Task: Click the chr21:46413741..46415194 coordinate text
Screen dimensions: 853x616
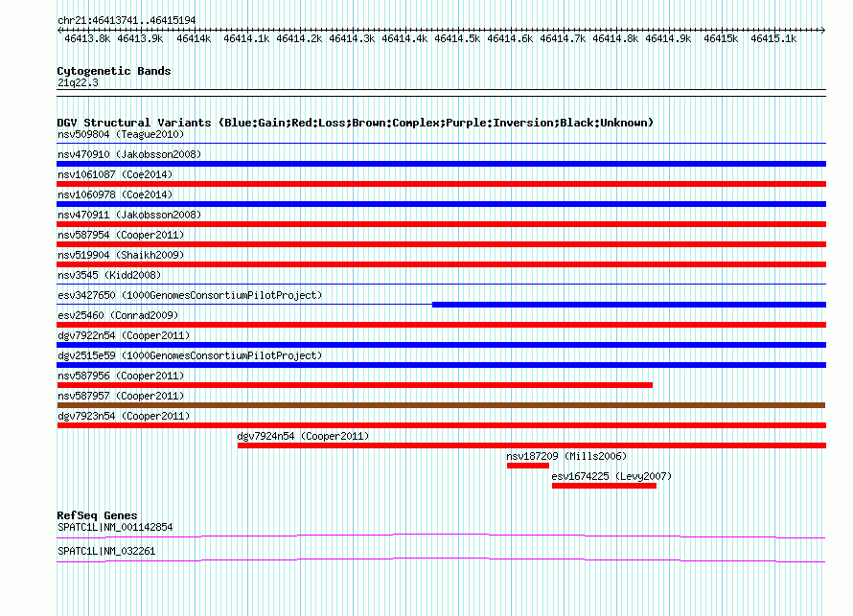Action: click(x=127, y=21)
